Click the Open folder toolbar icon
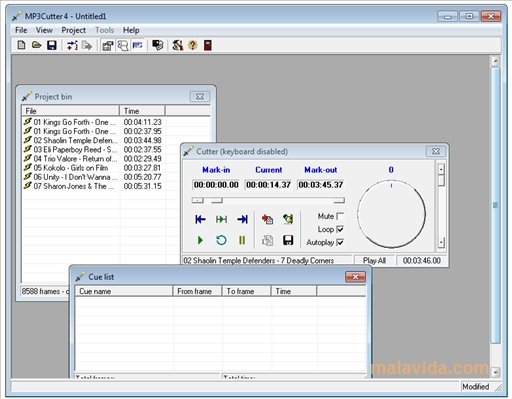 click(x=36, y=45)
